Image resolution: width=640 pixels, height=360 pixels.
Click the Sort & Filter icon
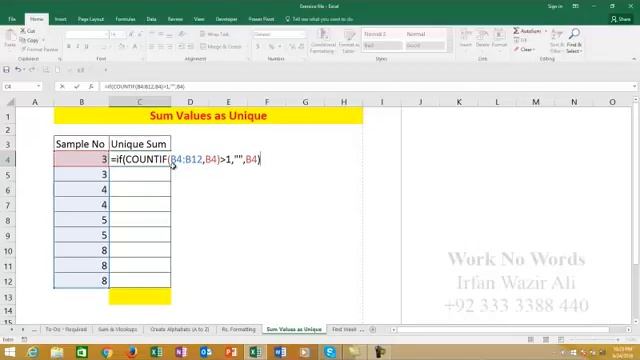pyautogui.click(x=557, y=35)
